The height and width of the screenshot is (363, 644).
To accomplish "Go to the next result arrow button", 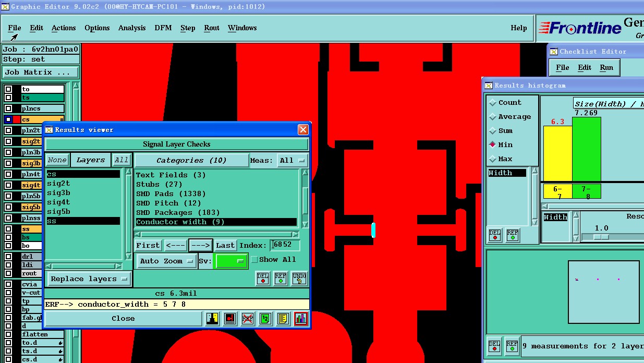I will pos(201,245).
